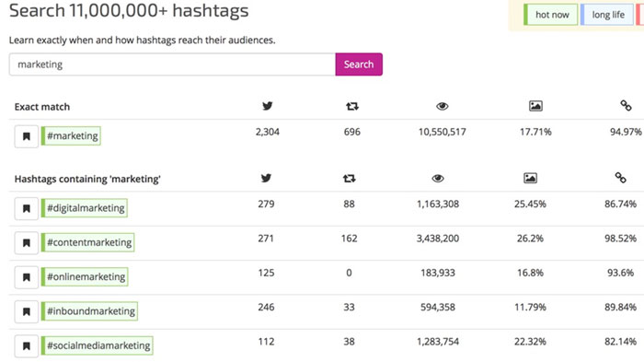The height and width of the screenshot is (362, 644).
Task: Bookmark the #onlinemarketing hashtag
Action: pyautogui.click(x=27, y=277)
